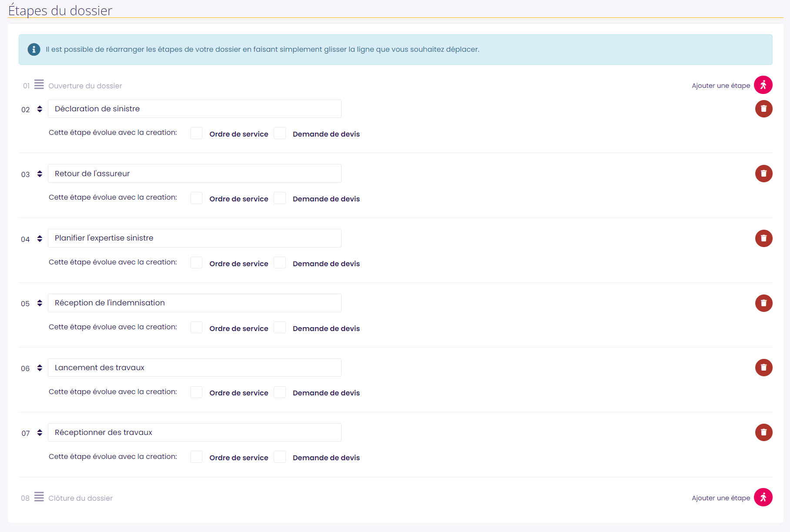This screenshot has width=790, height=532.
Task: Click the info icon in the blue banner
Action: [x=34, y=50]
